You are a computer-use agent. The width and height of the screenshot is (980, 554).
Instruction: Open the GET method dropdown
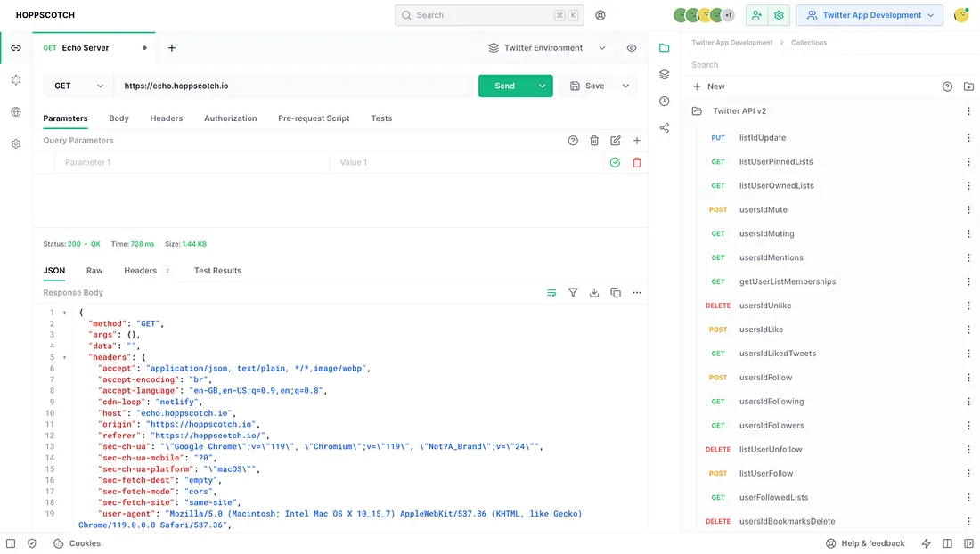[78, 86]
